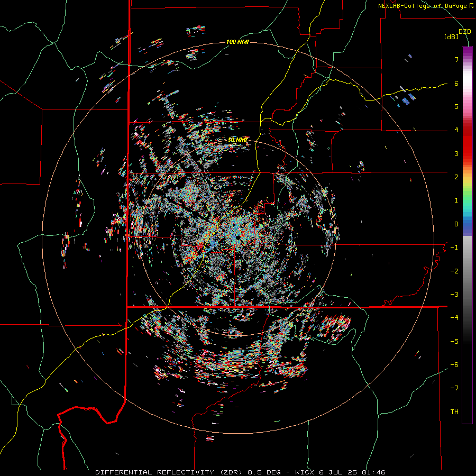476x476 pixels.
Task: Click the "2" value on color scale
Action: [456, 177]
